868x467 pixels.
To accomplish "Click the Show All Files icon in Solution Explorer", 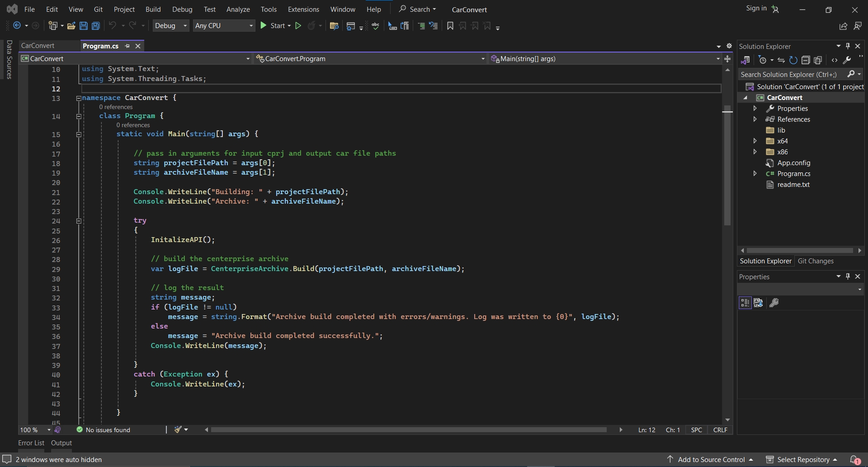I will coord(817,60).
